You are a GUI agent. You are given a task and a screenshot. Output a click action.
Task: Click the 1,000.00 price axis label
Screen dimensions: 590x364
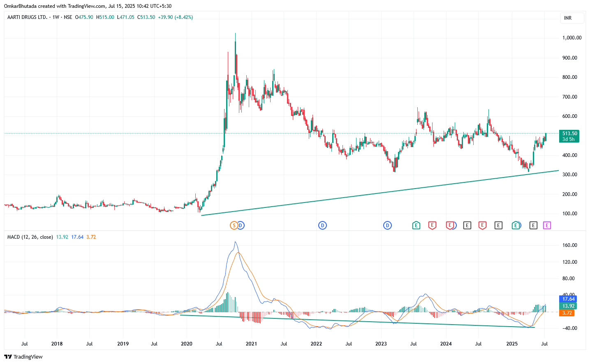pyautogui.click(x=572, y=38)
